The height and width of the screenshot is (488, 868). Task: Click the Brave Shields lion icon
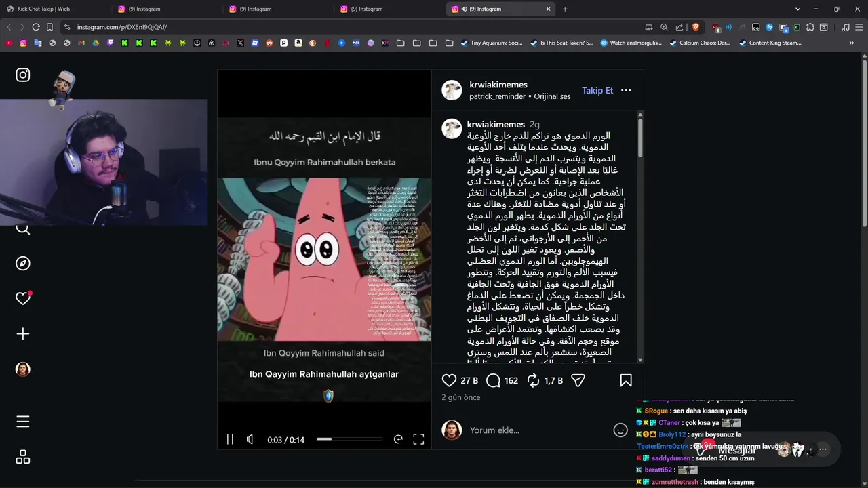[x=695, y=27]
